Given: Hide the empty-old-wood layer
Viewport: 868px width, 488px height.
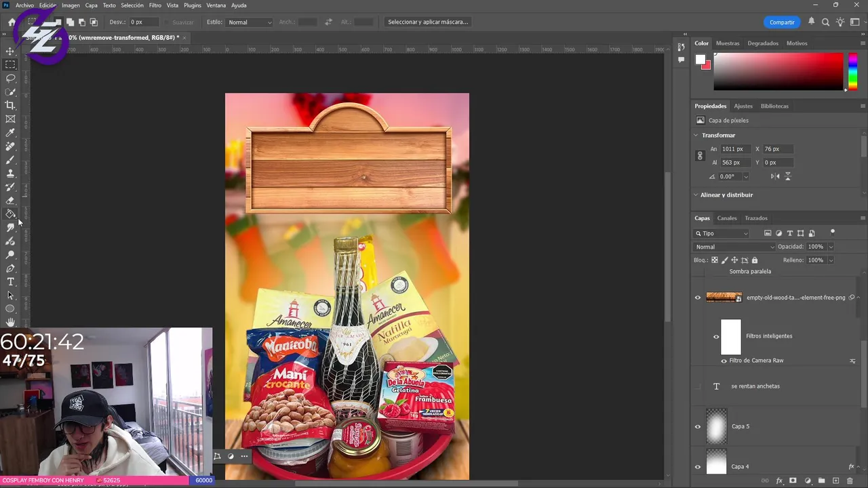Looking at the screenshot, I should (697, 298).
